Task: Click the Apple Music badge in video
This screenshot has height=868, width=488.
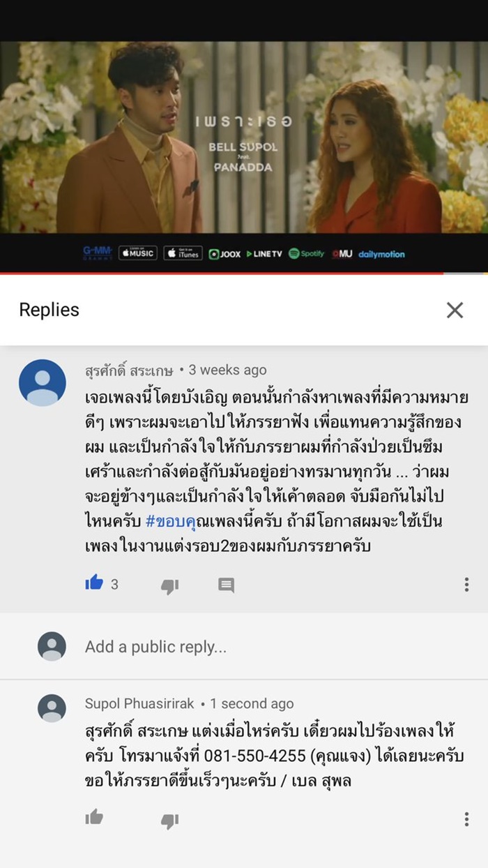Action: coord(138,253)
